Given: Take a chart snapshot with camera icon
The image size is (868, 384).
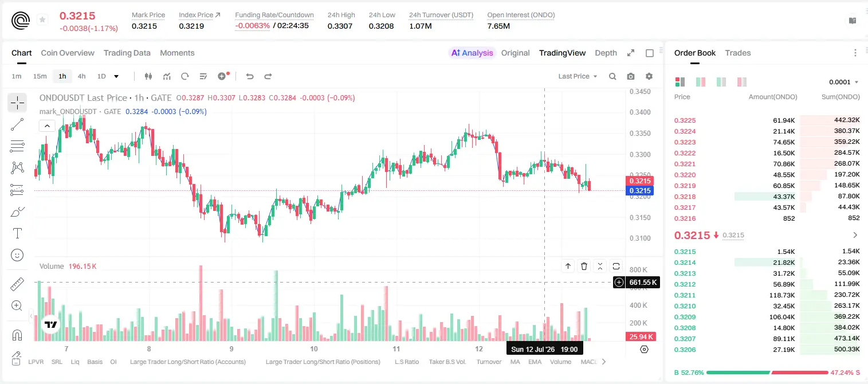Looking at the screenshot, I should 631,76.
